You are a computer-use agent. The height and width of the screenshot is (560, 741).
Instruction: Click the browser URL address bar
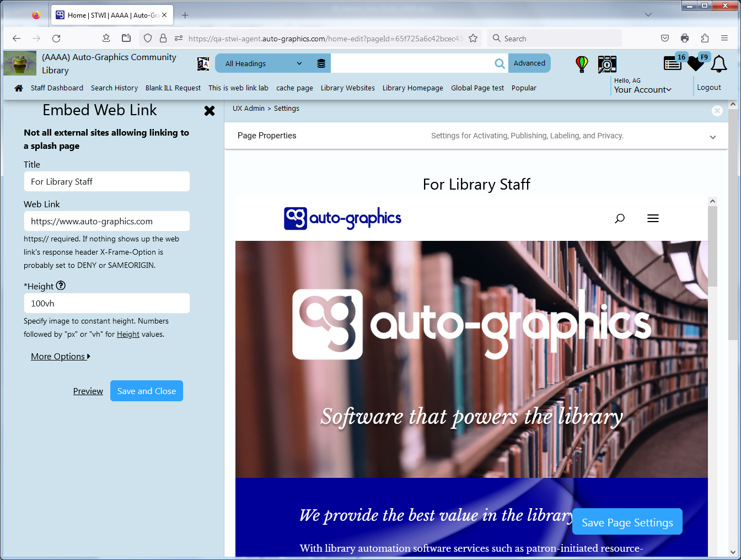324,39
